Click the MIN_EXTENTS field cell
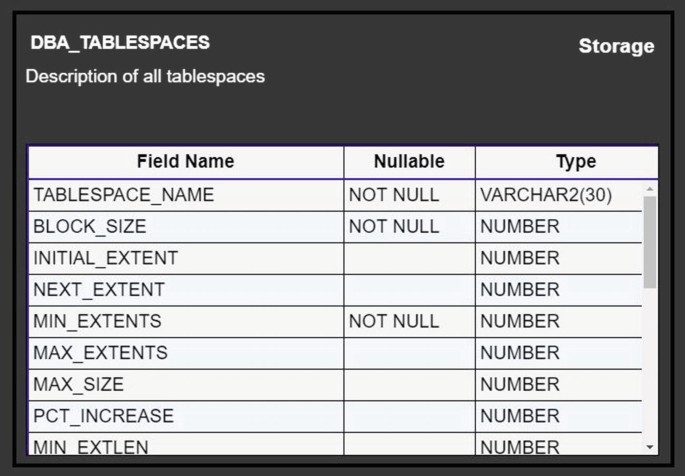Viewport: 685px width, 476px height. point(186,322)
